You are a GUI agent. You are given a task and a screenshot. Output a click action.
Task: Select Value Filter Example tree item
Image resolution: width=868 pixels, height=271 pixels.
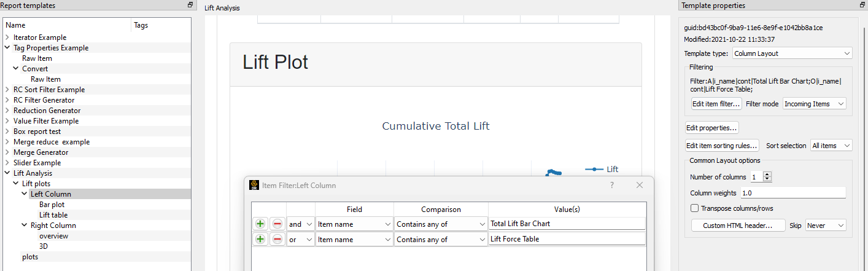46,121
